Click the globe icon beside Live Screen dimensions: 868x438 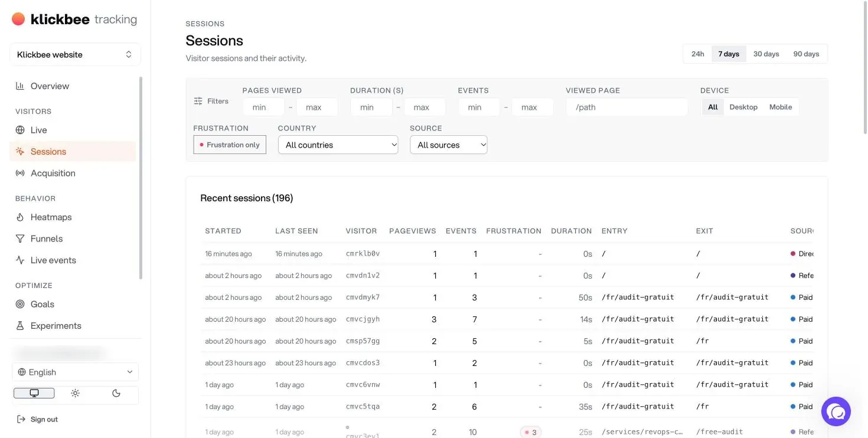click(19, 130)
